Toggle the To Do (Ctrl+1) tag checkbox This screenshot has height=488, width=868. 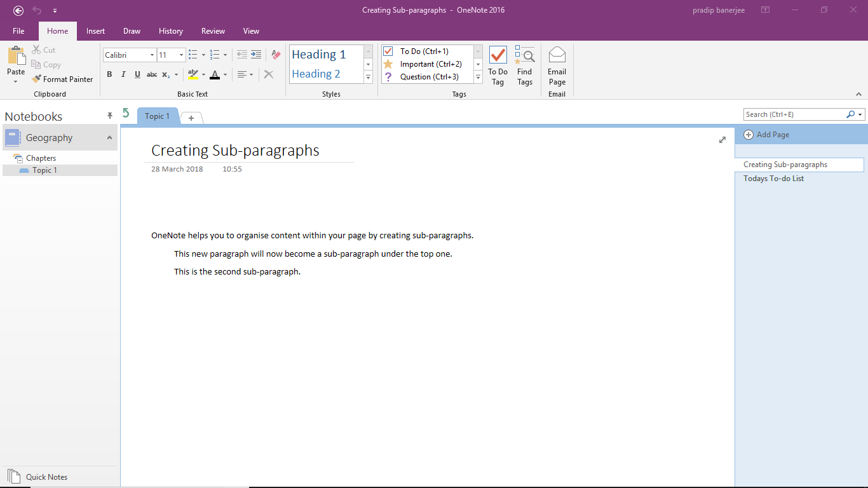(388, 51)
